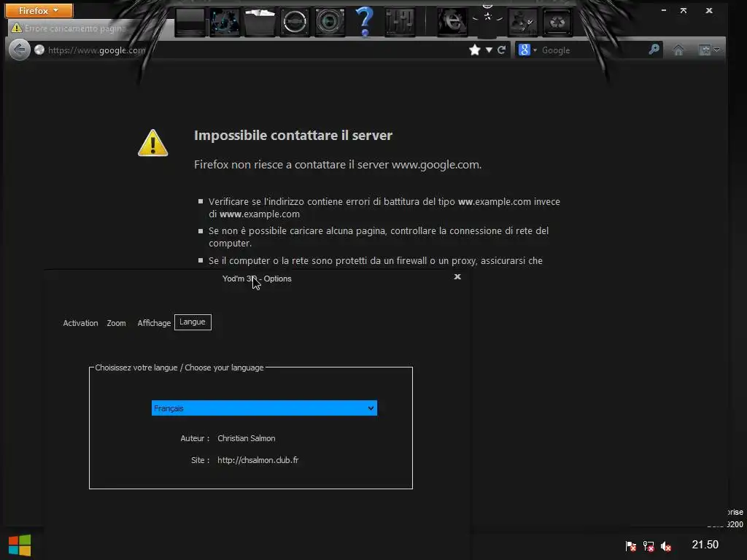
Task: Reload the page with refresh icon
Action: [501, 50]
